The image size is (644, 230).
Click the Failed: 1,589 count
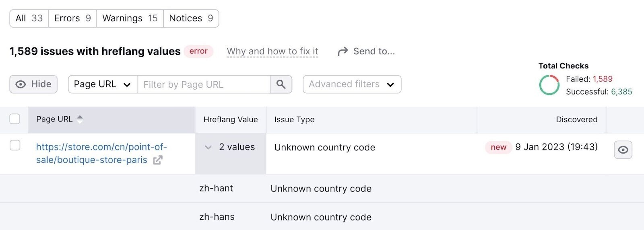pos(589,79)
